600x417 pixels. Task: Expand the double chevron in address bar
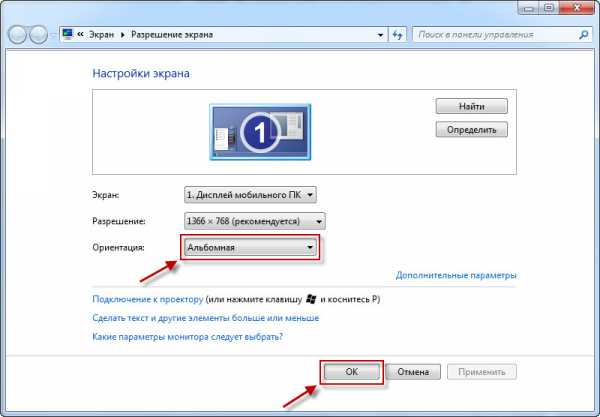(x=80, y=34)
